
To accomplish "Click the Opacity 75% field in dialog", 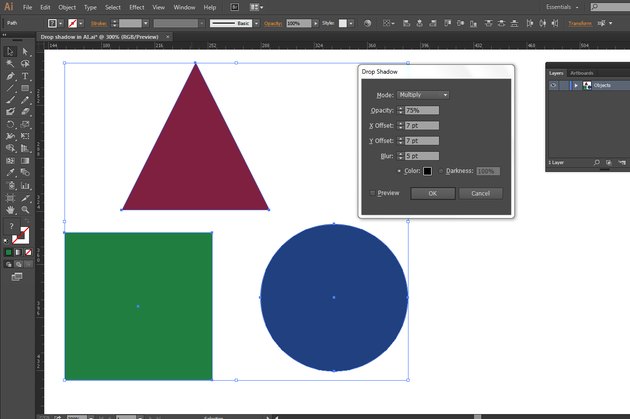I will coord(422,110).
